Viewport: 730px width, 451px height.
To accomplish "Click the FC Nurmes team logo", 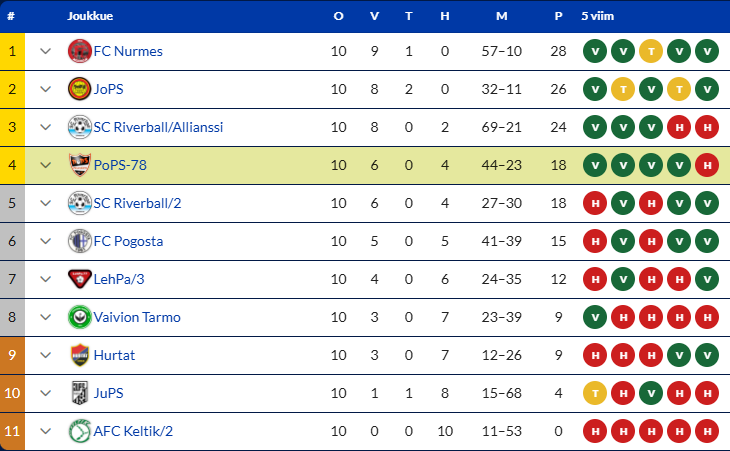I will pos(80,51).
